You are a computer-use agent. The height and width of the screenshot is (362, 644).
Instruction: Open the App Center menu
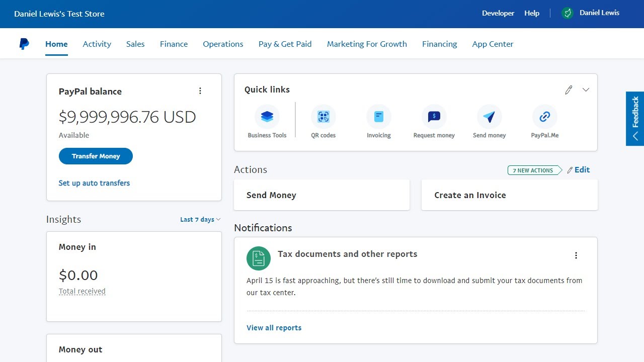click(x=493, y=44)
